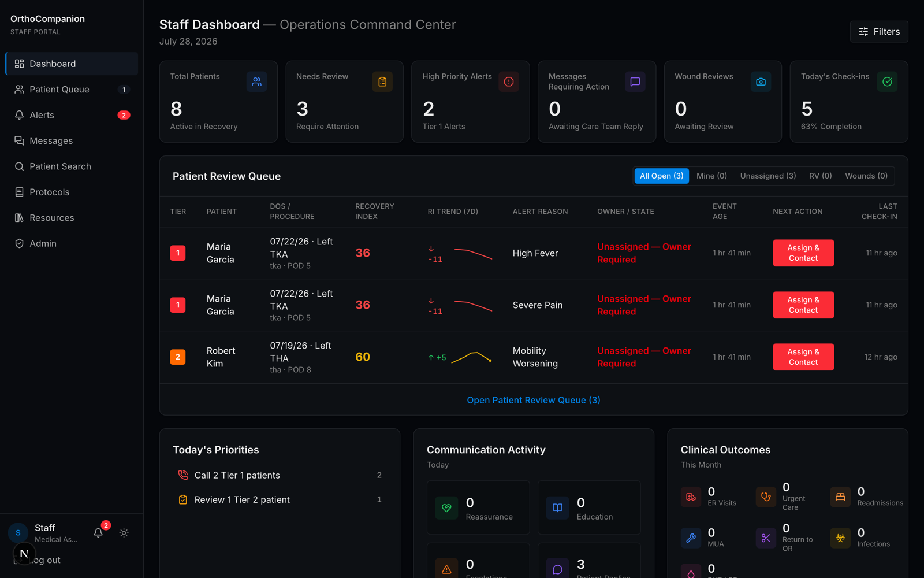Switch to the Mine (0) tab
924x578 pixels.
tap(711, 176)
